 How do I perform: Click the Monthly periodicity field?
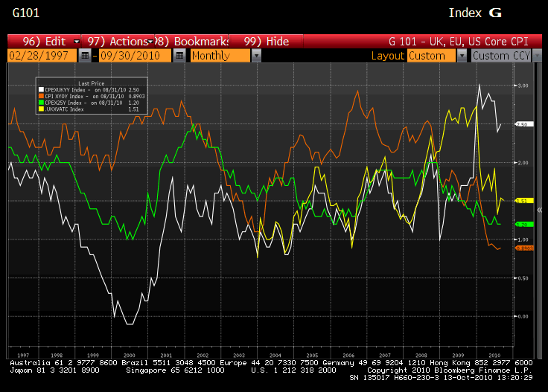click(x=220, y=56)
